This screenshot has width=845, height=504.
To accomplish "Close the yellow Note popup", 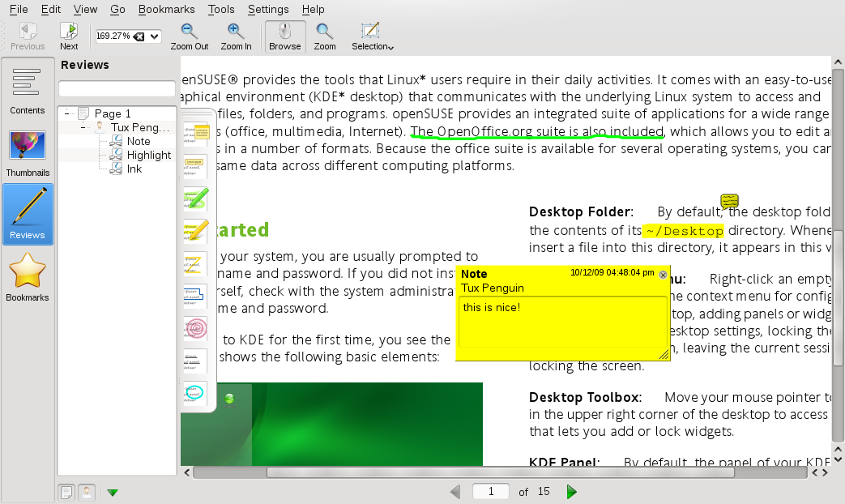I will 663,275.
